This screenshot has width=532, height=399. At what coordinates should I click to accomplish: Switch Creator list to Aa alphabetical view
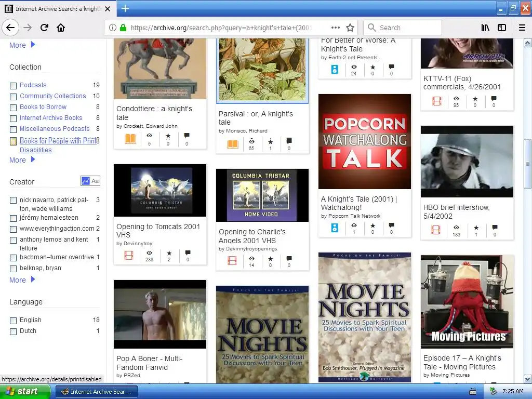pyautogui.click(x=96, y=181)
